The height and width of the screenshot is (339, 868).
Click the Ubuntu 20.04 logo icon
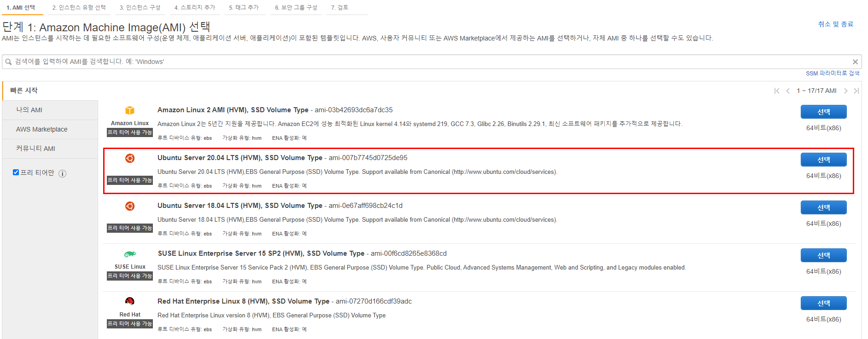[130, 158]
